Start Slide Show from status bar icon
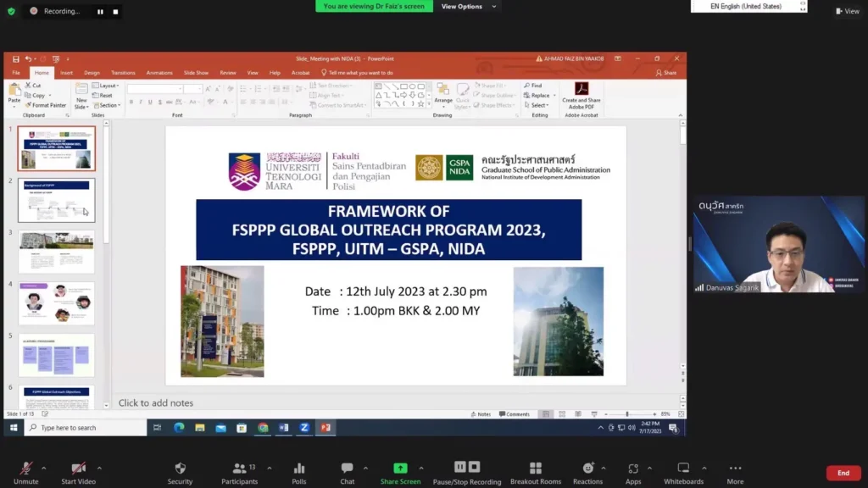 [x=595, y=413]
